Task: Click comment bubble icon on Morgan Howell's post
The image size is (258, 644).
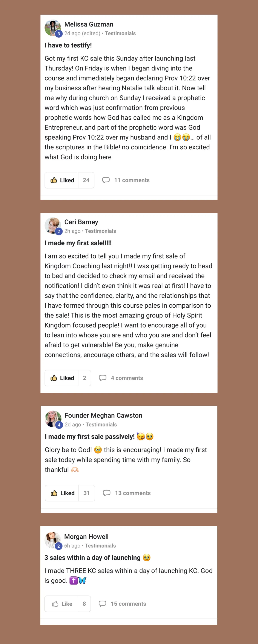Action: click(x=103, y=603)
